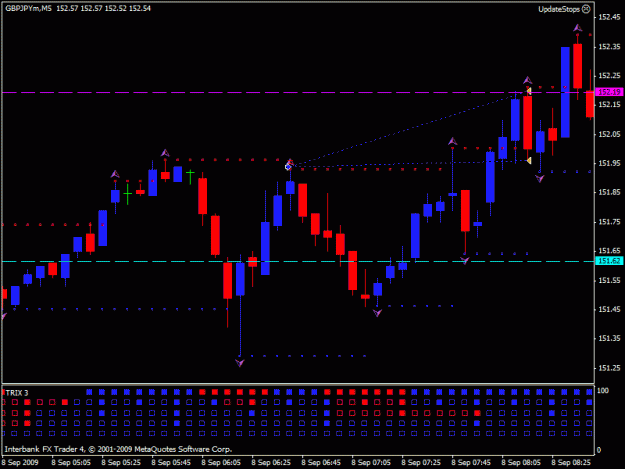
Task: Click the 151.25 price scale label
Action: [609, 368]
